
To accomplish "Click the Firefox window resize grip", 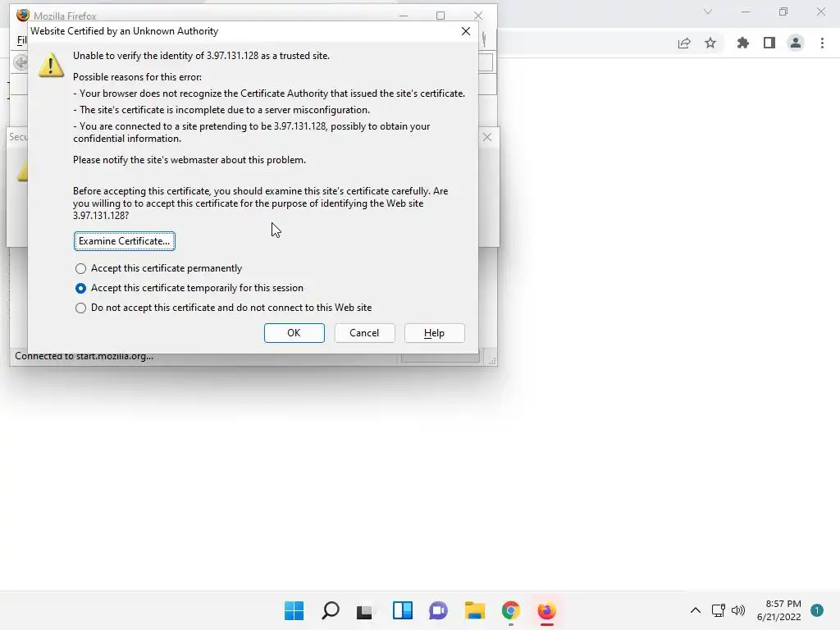I will (492, 361).
